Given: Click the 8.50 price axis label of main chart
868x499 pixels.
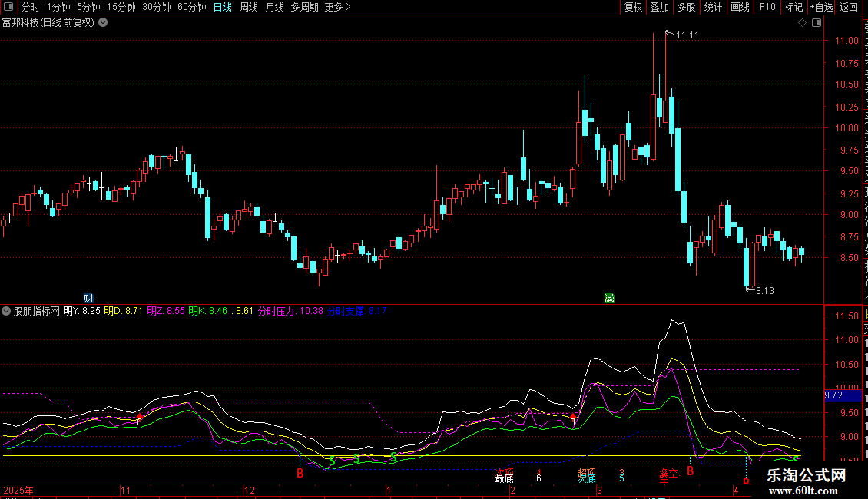Looking at the screenshot, I should click(x=849, y=258).
